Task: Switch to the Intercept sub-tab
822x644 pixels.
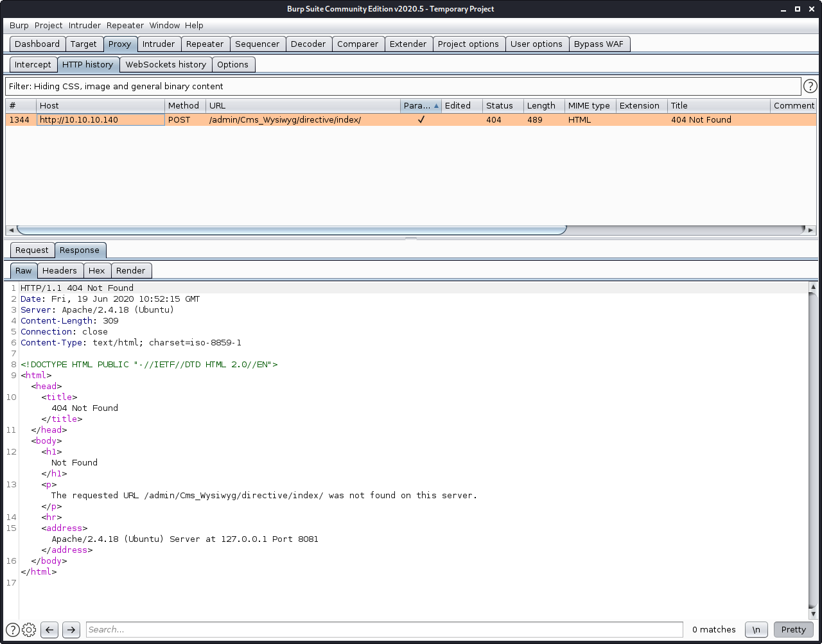Action: click(x=33, y=65)
